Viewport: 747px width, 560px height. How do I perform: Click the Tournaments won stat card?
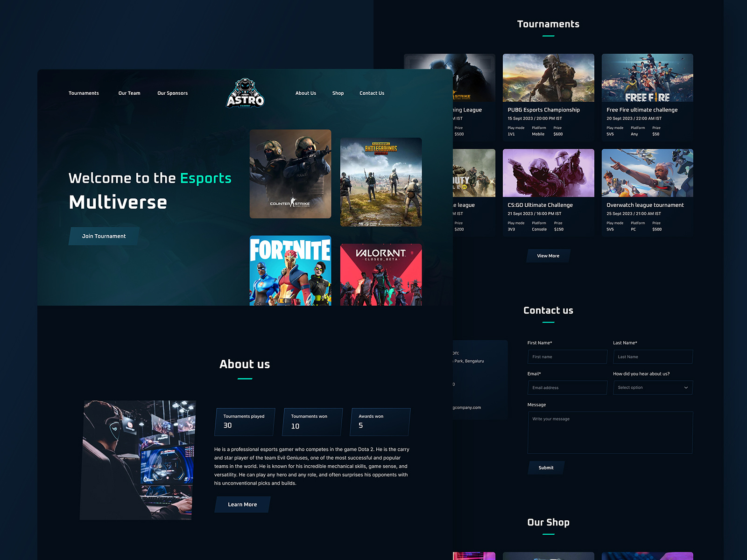(313, 422)
